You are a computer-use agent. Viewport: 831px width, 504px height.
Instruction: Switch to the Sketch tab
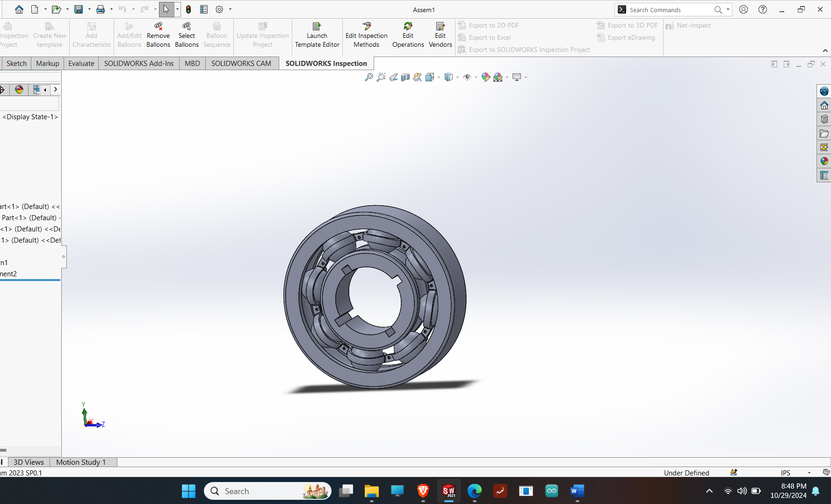click(16, 64)
